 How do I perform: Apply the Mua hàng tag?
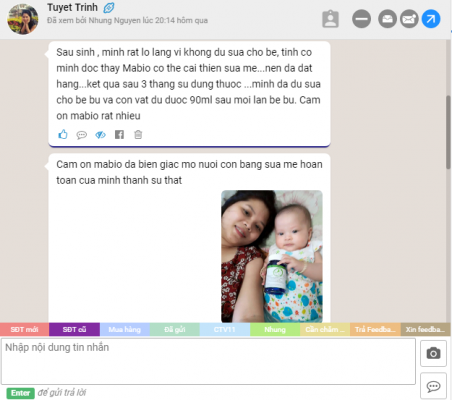[x=125, y=329]
